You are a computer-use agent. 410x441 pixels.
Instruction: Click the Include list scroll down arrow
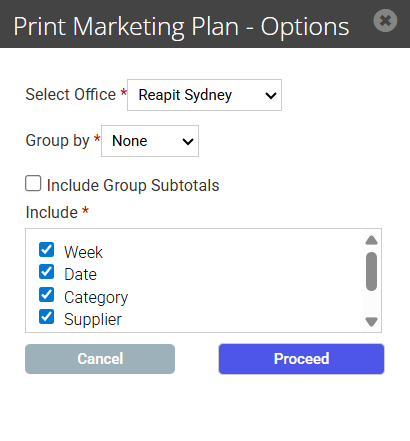coord(371,322)
